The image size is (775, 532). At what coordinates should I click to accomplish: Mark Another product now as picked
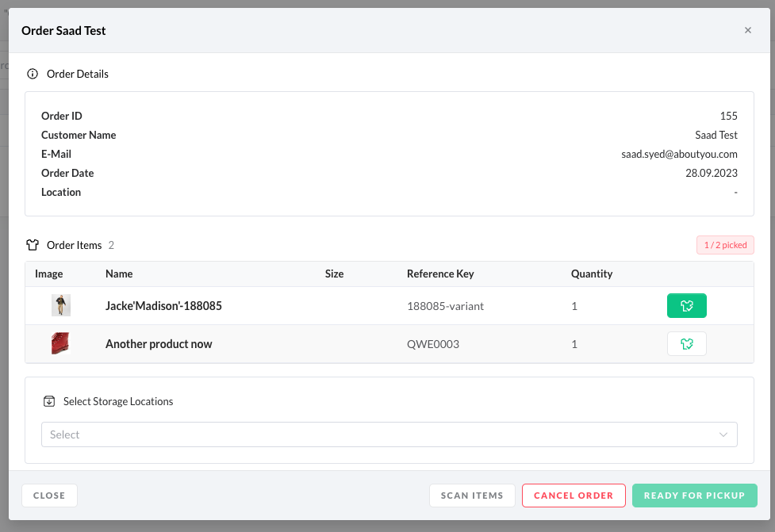click(x=686, y=343)
